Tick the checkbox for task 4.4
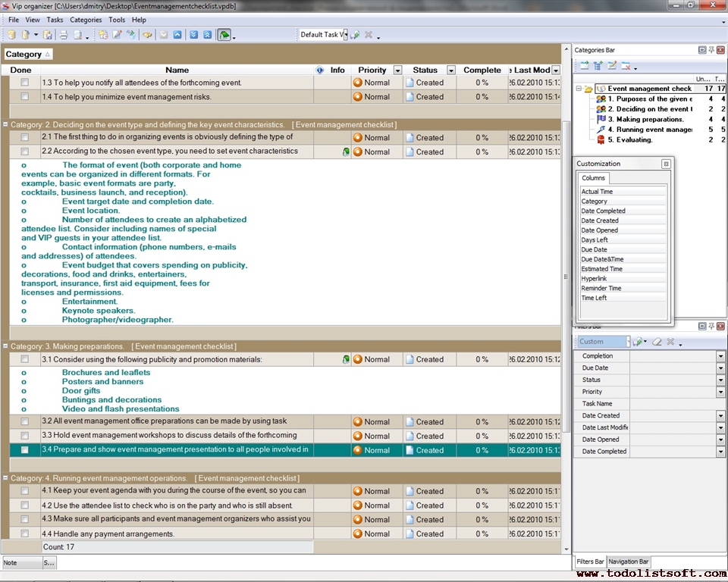 pyautogui.click(x=24, y=533)
